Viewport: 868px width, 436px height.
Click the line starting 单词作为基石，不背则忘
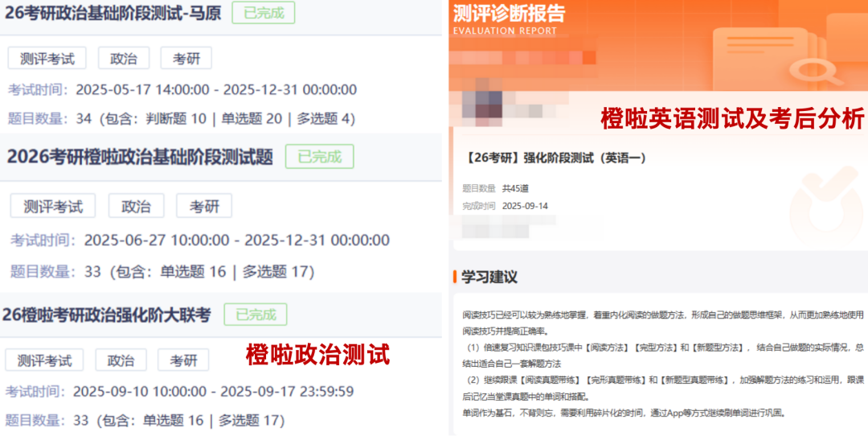[x=624, y=413]
